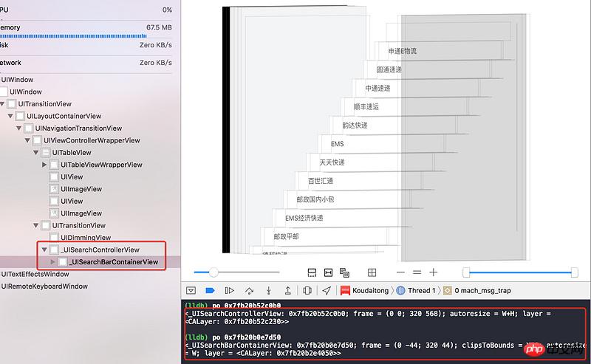
Task: Click the UIViewControllerWrapperView view icon
Action: pos(37,140)
